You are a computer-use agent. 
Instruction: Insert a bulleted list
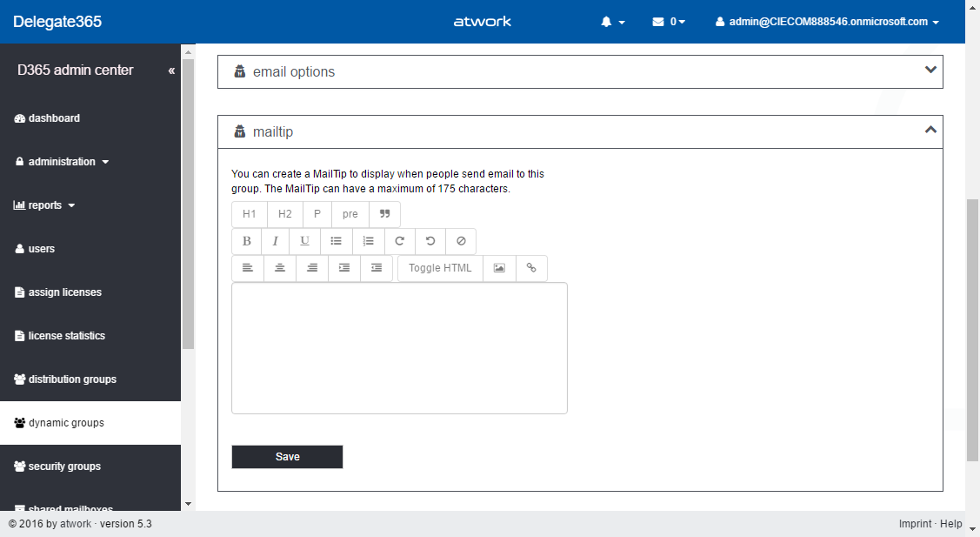336,241
